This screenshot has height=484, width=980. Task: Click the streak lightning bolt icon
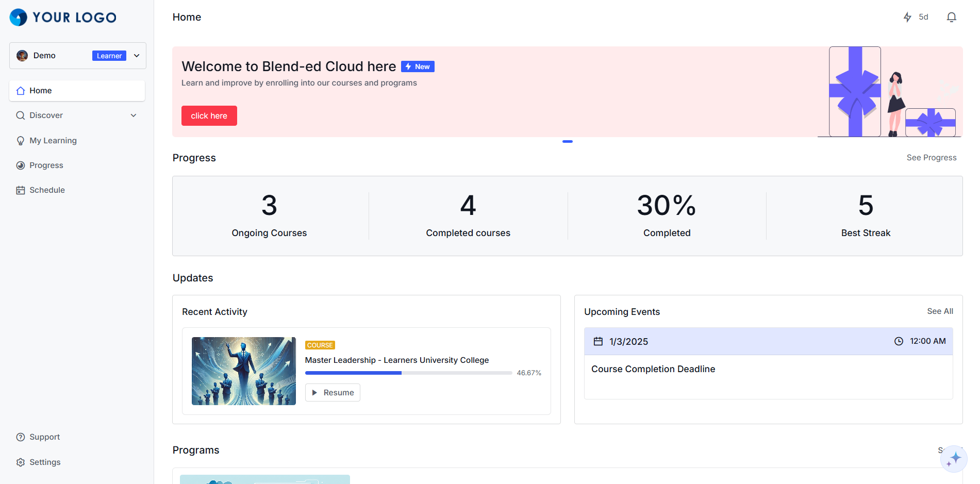[x=907, y=16]
